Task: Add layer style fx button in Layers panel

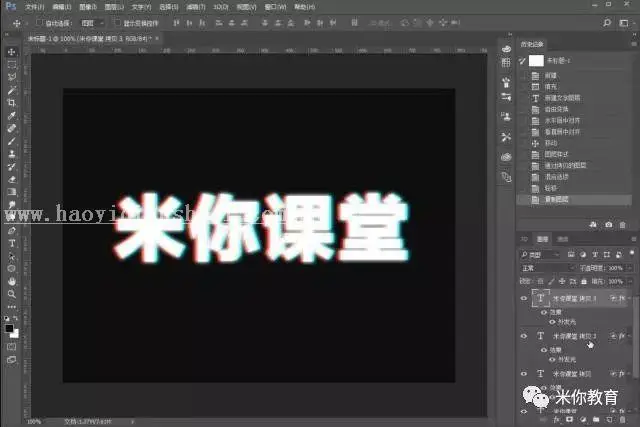Action: 556,419
